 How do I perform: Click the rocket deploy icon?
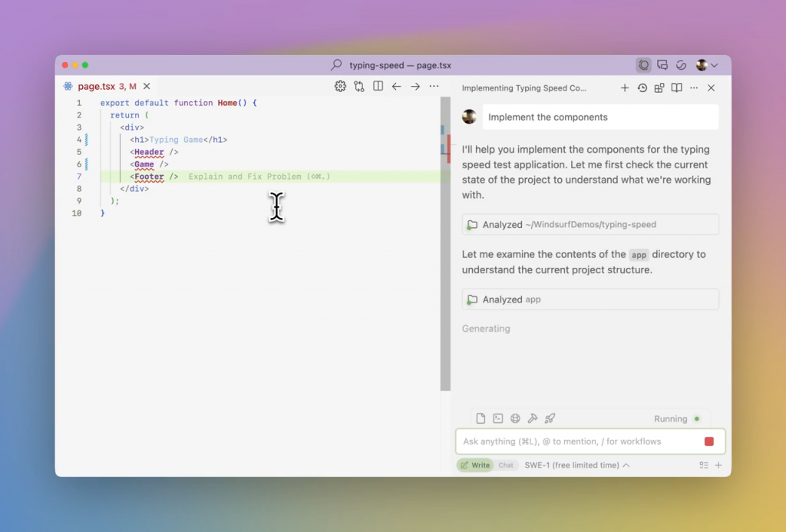550,418
